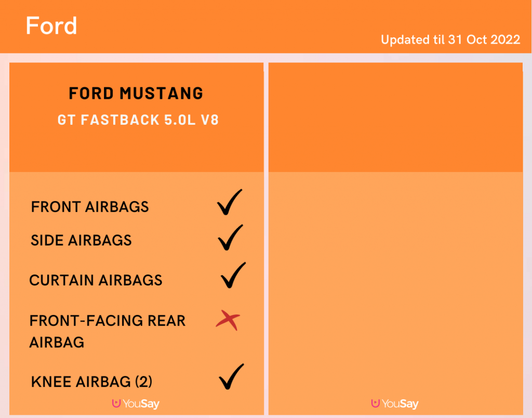The height and width of the screenshot is (418, 532).
Task: Click the GT FASTBACK 5.0L V8 subtitle
Action: (x=138, y=120)
